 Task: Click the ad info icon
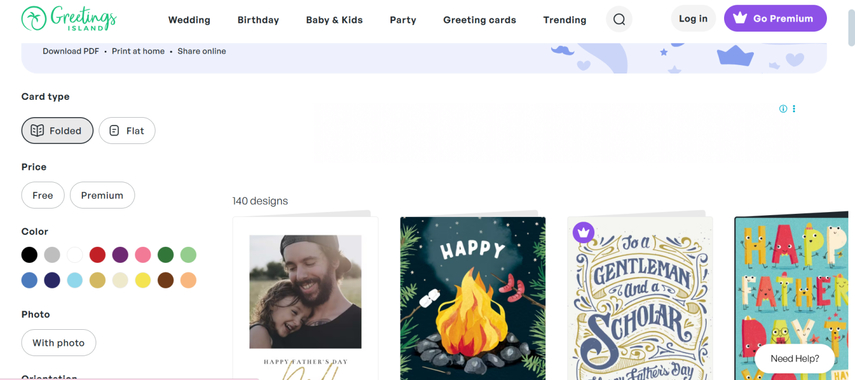point(783,108)
